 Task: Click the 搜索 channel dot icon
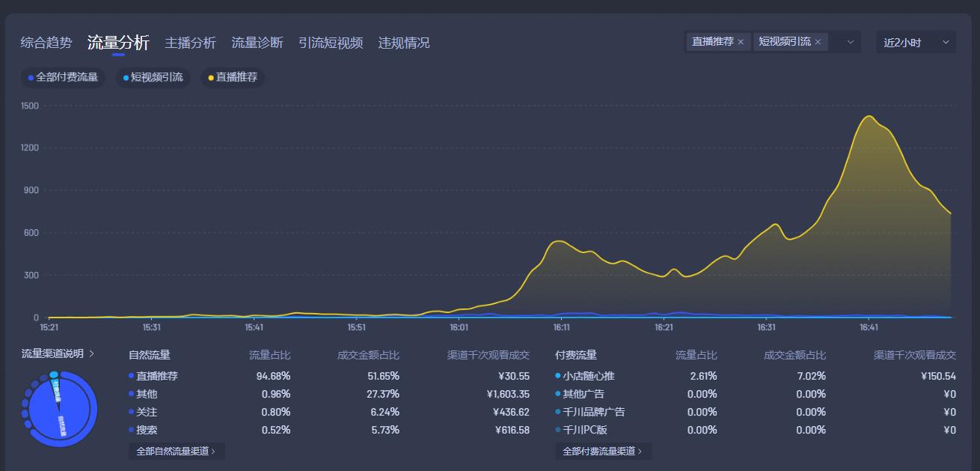pyautogui.click(x=132, y=430)
